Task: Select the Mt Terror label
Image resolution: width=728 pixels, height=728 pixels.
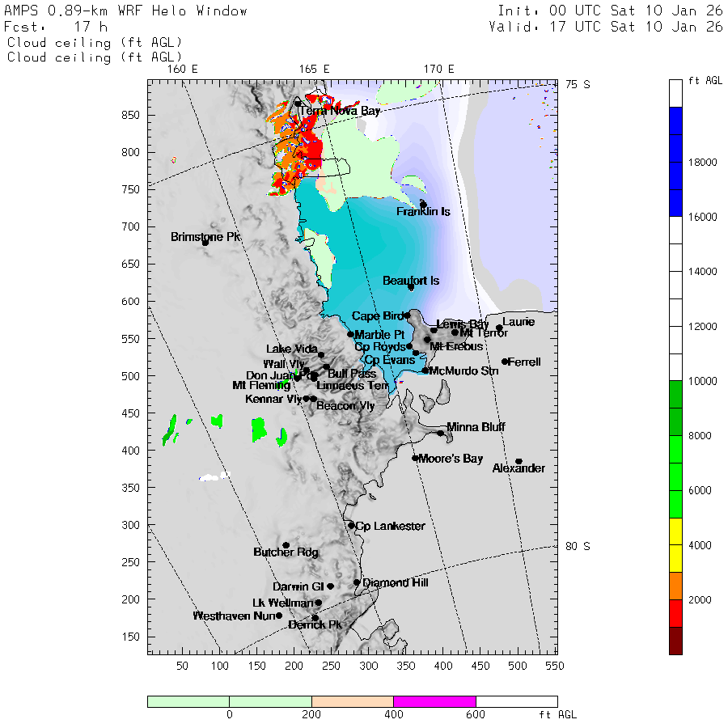Action: coord(484,333)
